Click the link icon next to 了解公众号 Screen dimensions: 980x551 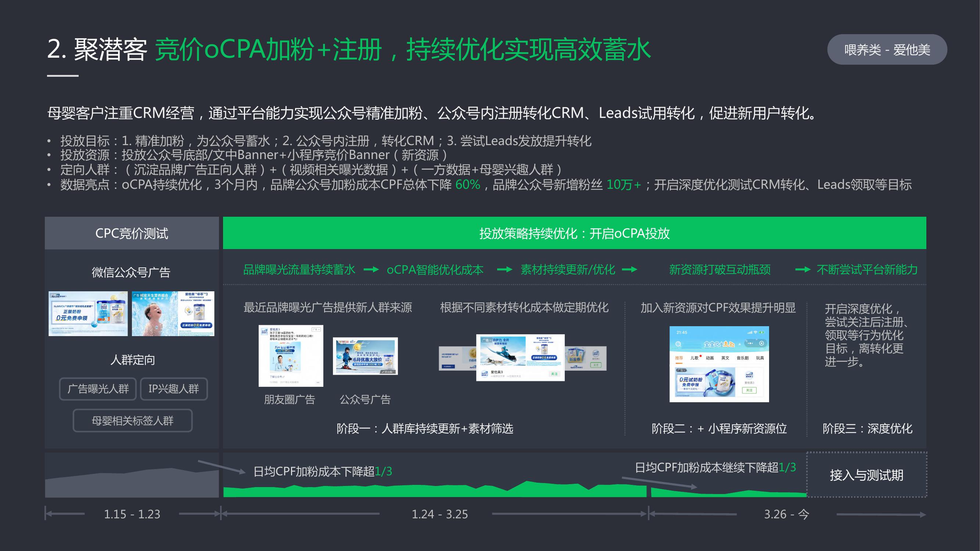pyautogui.click(x=284, y=377)
